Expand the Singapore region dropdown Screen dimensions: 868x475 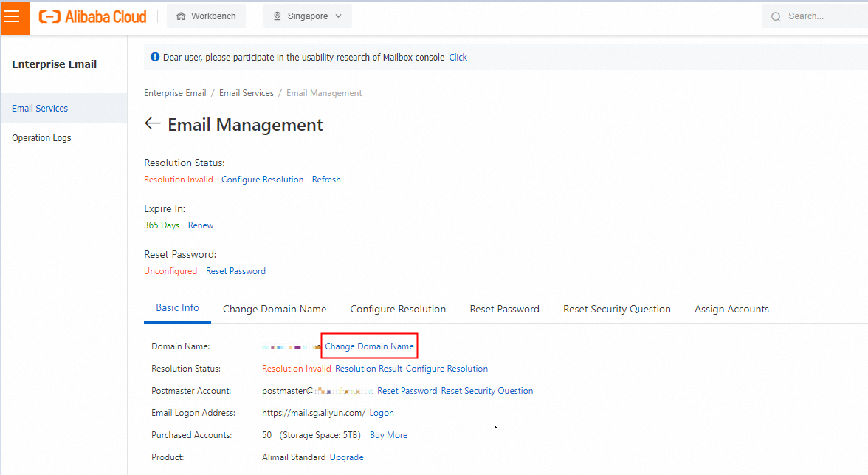click(308, 16)
